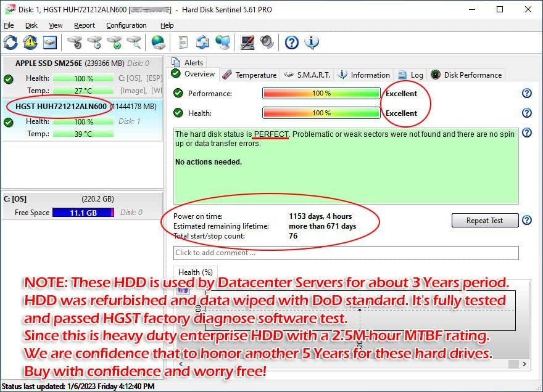Click the networked monitors toolbar icon
The height and width of the screenshot is (392, 543).
click(x=222, y=43)
